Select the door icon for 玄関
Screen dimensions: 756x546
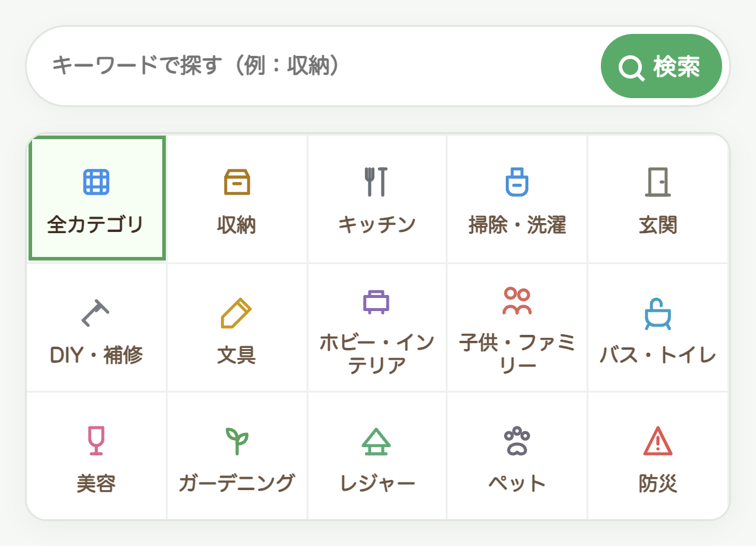click(x=658, y=182)
